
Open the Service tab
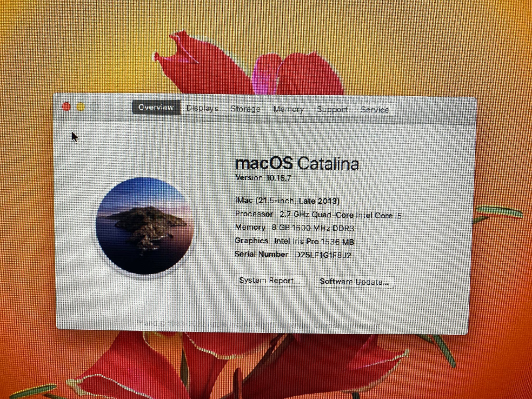tap(375, 110)
